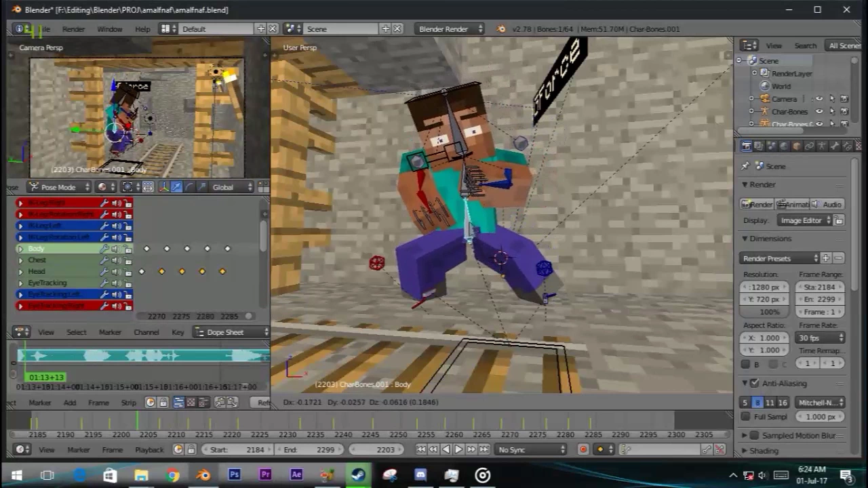Enable the Full Sample checkbox

pyautogui.click(x=746, y=417)
